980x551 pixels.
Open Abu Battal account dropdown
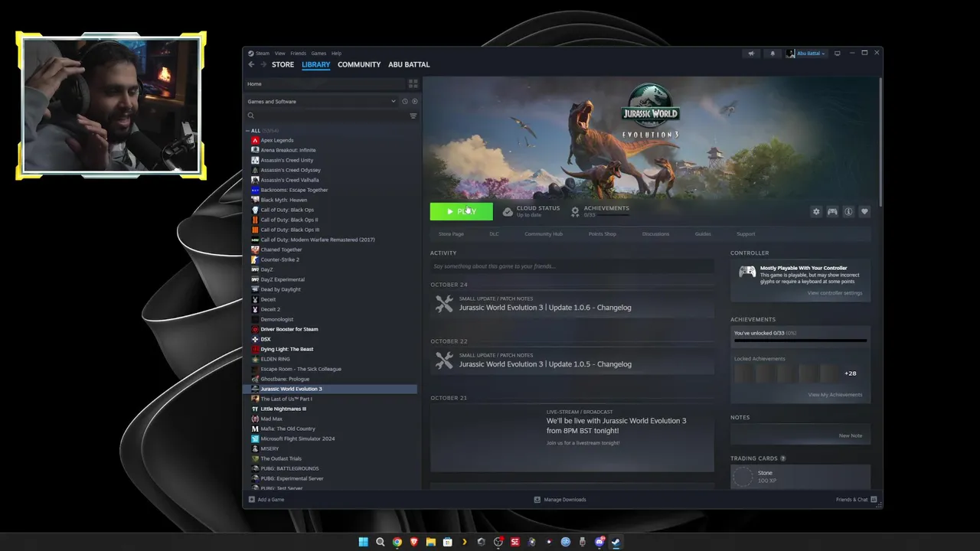click(806, 54)
